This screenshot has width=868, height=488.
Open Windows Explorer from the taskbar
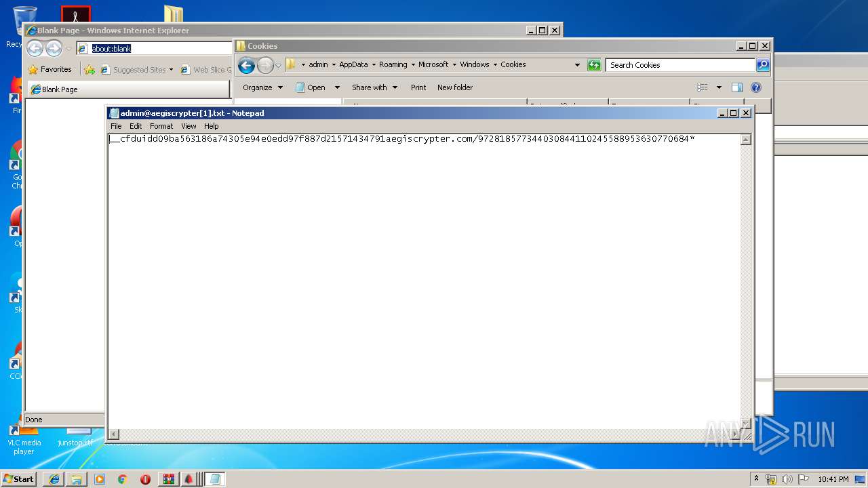(x=77, y=479)
